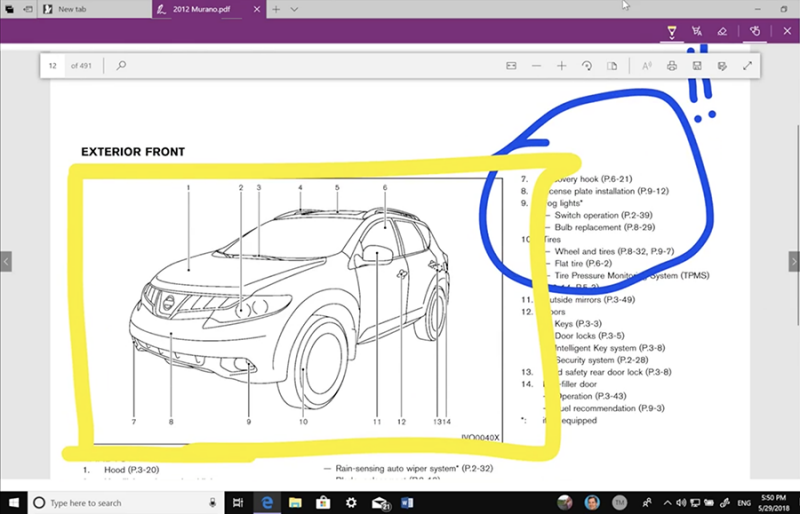Show tab previews chevron
The image size is (800, 514).
294,9
